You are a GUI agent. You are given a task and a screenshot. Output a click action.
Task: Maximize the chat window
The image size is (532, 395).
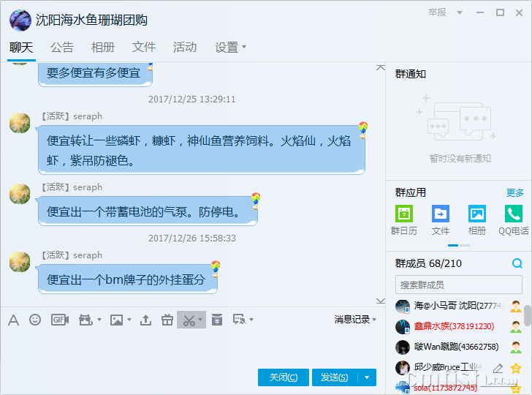[500, 12]
